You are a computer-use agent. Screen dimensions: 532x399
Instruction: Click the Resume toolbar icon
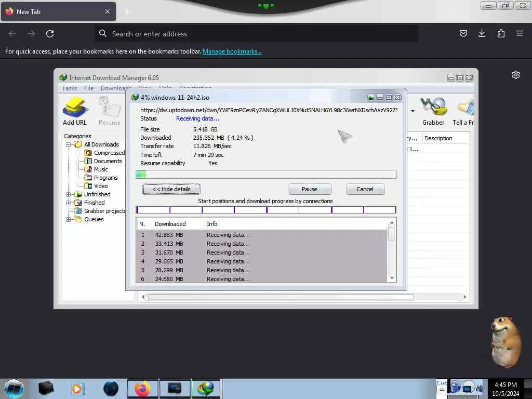pyautogui.click(x=109, y=111)
